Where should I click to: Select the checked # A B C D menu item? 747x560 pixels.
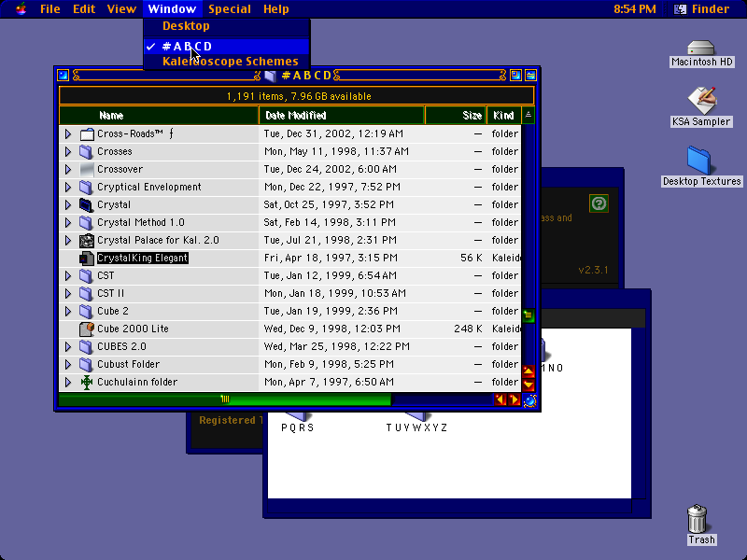(227, 46)
